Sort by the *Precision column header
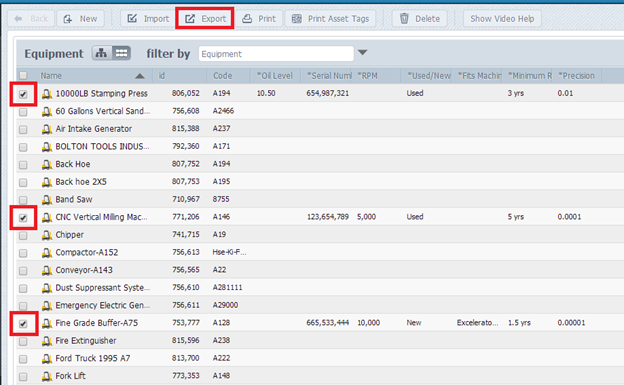This screenshot has width=624, height=385. tap(577, 76)
